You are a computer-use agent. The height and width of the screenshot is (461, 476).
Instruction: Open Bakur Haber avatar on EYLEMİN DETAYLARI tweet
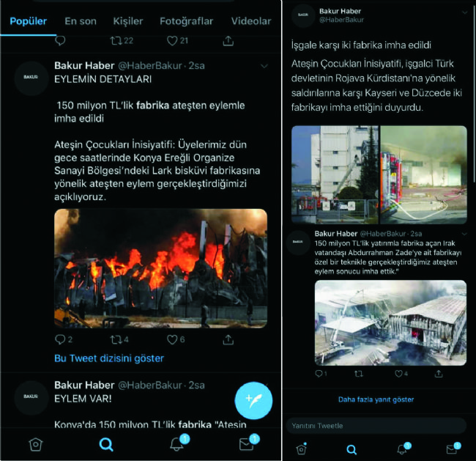(31, 77)
